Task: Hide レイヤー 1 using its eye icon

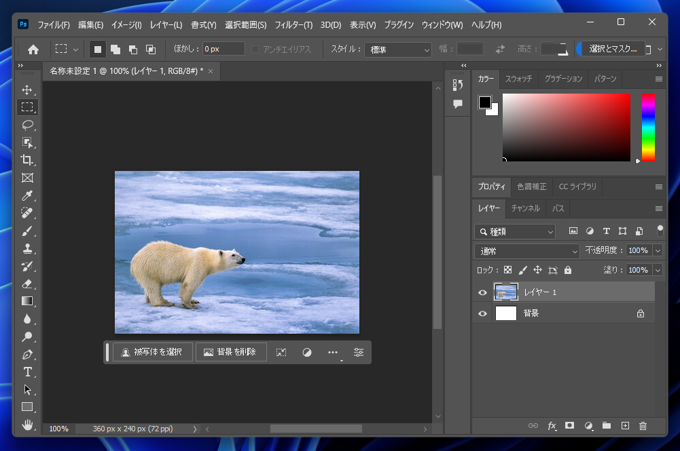Action: click(x=483, y=292)
